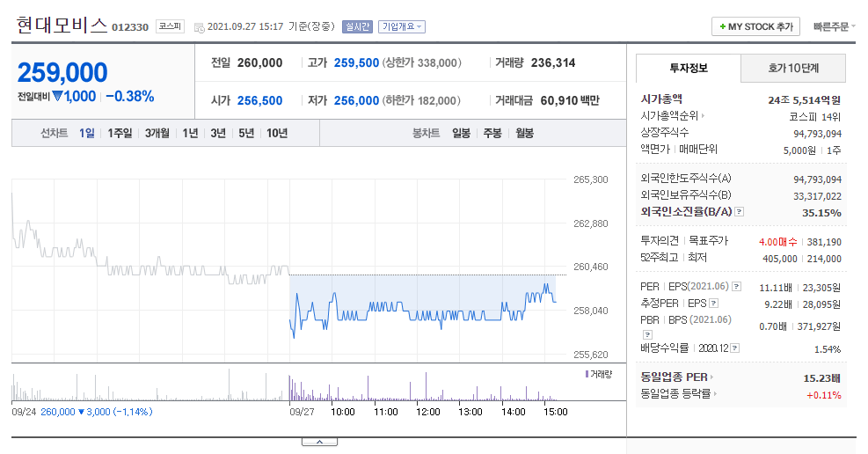Click the 실시간 realtime badge

point(357,26)
